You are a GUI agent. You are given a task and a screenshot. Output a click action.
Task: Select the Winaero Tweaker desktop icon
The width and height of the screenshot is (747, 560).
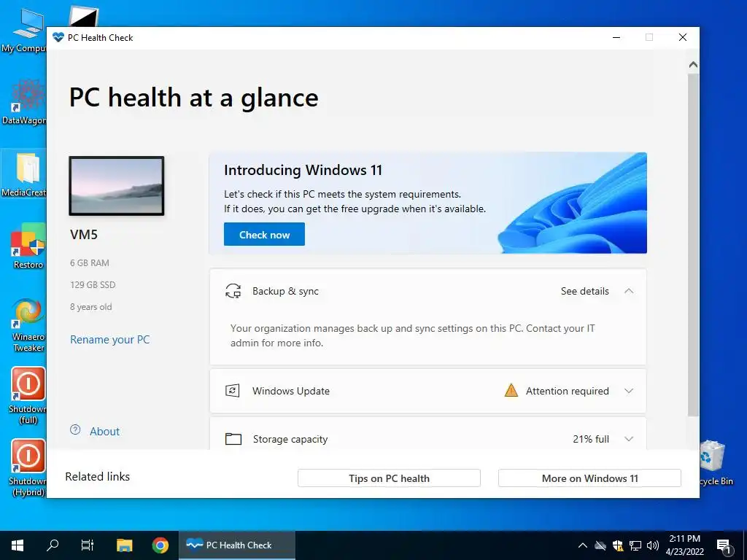point(28,325)
